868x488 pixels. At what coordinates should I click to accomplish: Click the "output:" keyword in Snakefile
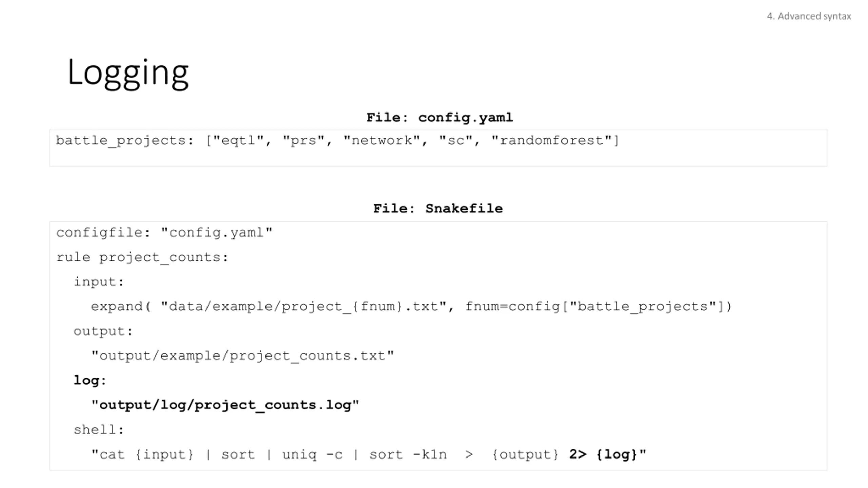tap(103, 331)
